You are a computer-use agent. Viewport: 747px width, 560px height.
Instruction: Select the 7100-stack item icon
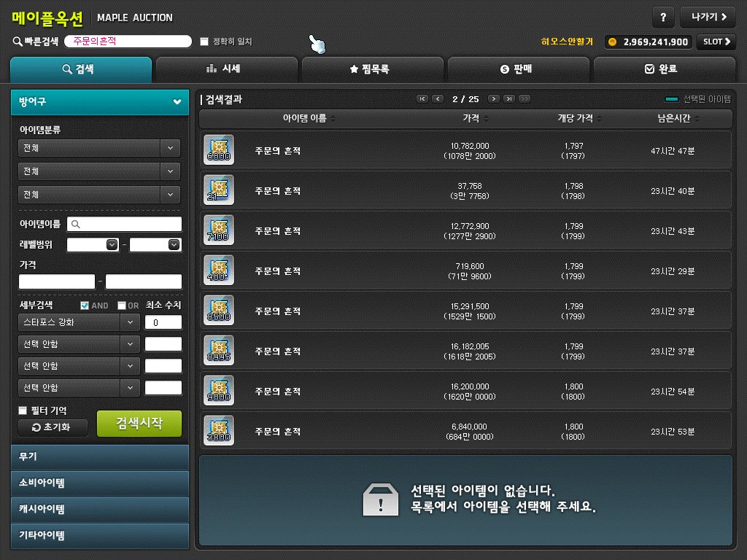(x=219, y=230)
